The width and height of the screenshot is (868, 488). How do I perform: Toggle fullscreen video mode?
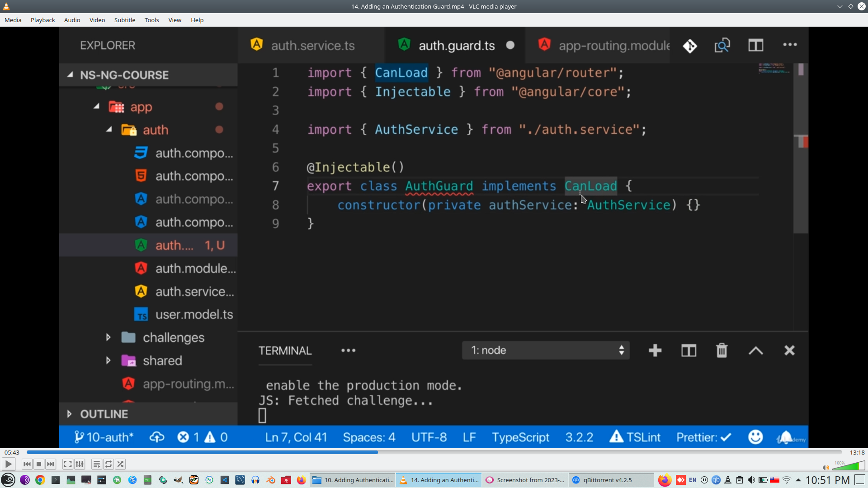[x=67, y=464]
